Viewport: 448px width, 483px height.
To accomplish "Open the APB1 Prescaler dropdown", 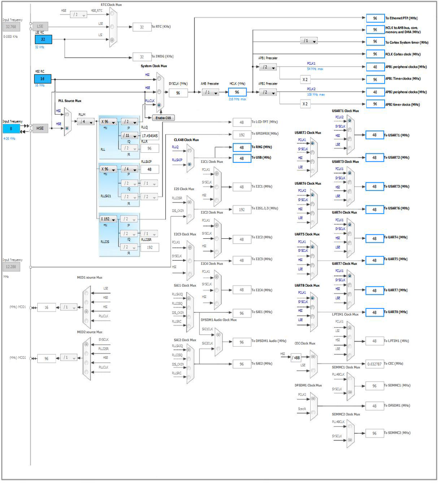I will pos(268,67).
